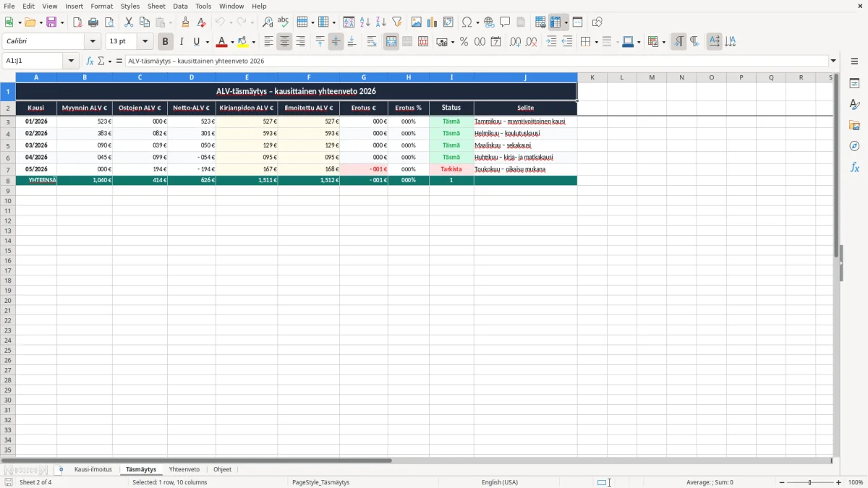The image size is (868, 488).
Task: Click the Sum sigma button
Action: [x=101, y=61]
